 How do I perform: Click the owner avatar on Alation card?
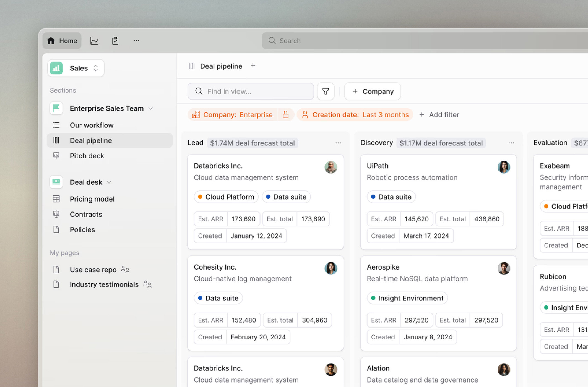click(x=504, y=369)
